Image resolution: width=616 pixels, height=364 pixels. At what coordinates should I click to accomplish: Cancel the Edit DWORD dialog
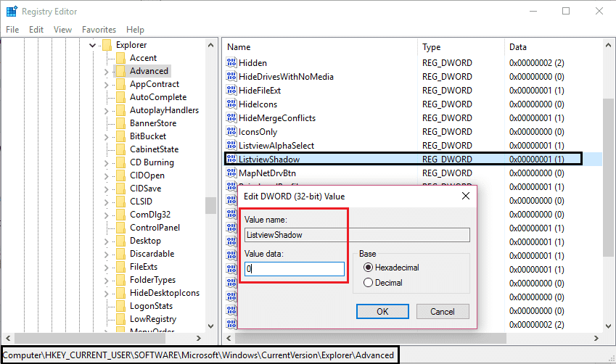pos(443,311)
